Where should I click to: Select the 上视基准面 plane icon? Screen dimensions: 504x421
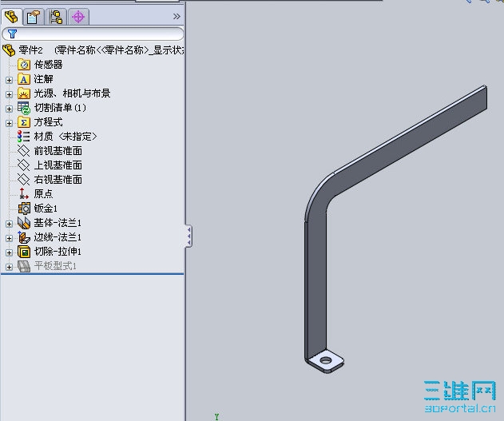click(x=24, y=165)
